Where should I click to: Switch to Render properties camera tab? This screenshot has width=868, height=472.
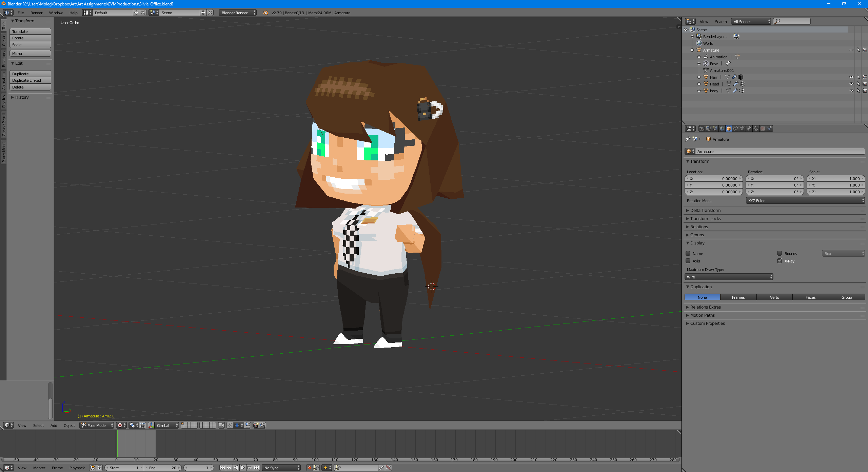point(702,129)
